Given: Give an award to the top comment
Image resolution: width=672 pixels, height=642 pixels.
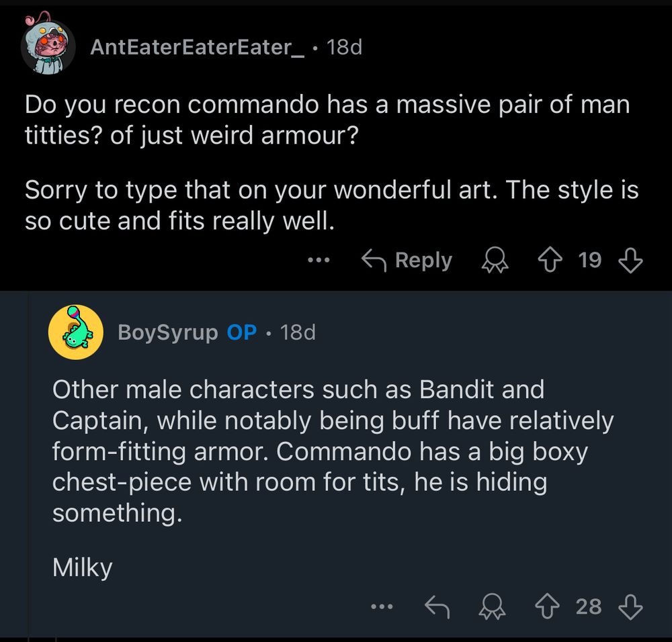Looking at the screenshot, I should click(x=494, y=261).
